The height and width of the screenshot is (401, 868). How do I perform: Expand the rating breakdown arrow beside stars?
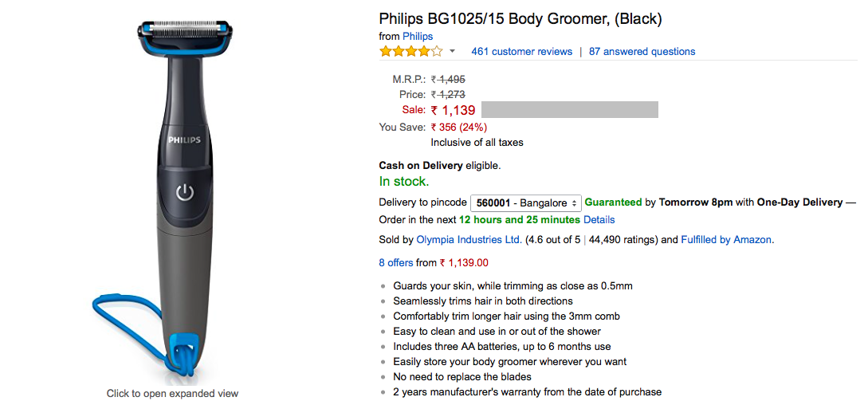(x=453, y=52)
